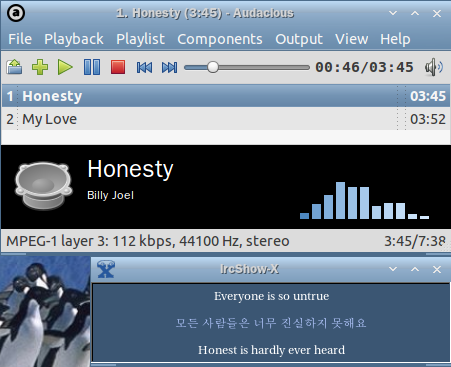This screenshot has height=367, width=451.
Task: Click the Open Files toolbar icon
Action: coord(14,67)
